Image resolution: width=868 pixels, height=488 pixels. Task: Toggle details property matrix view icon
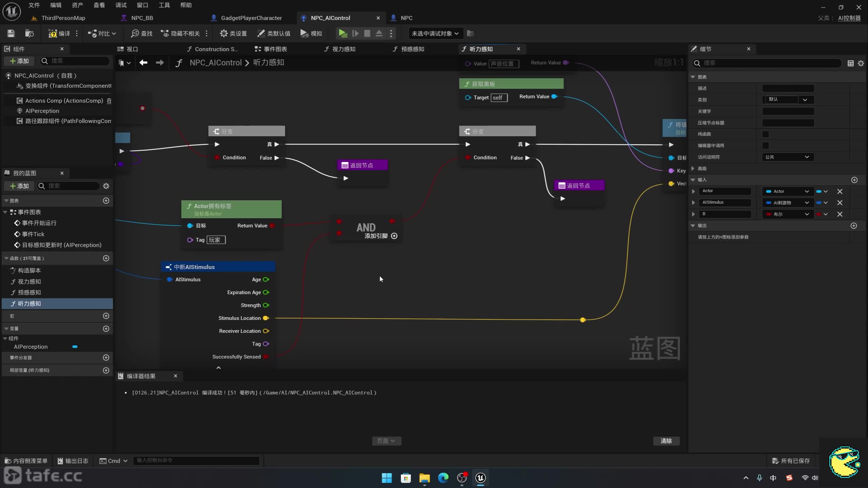tap(850, 63)
